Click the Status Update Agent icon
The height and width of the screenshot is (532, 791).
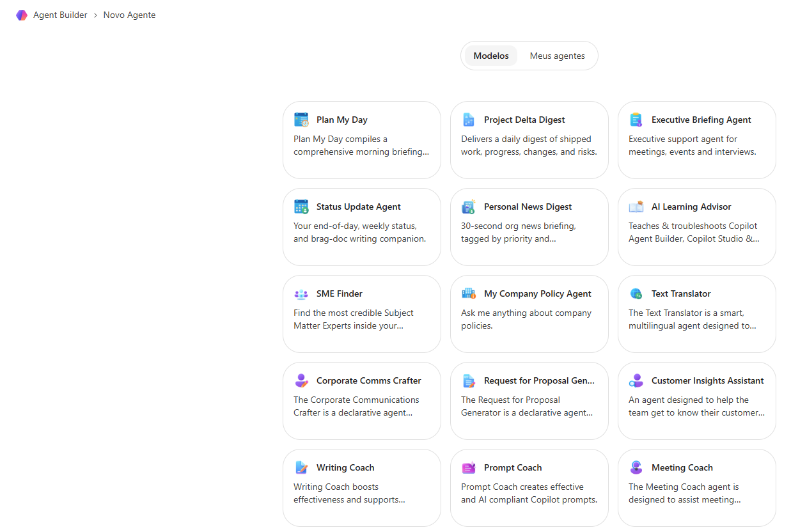click(x=301, y=207)
